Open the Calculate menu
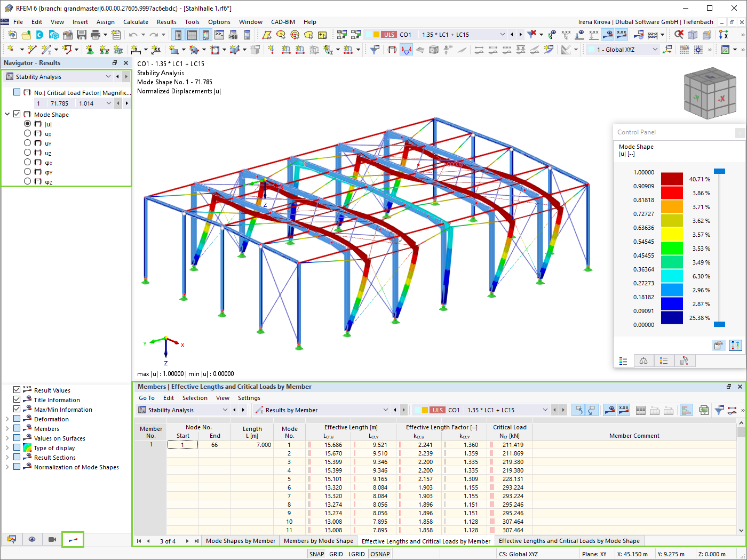This screenshot has height=560, width=747. pyautogui.click(x=136, y=22)
